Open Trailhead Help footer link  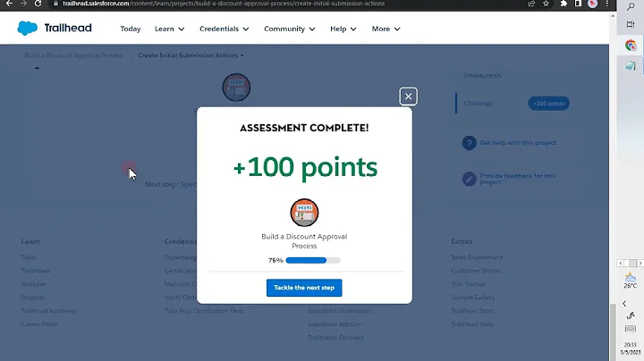coord(472,324)
